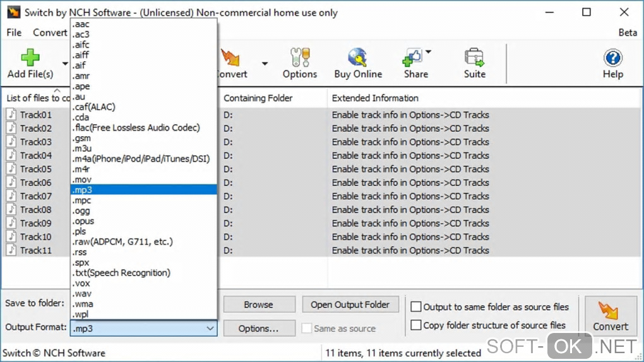Open the File menu
This screenshot has height=362, width=644.
tap(14, 32)
